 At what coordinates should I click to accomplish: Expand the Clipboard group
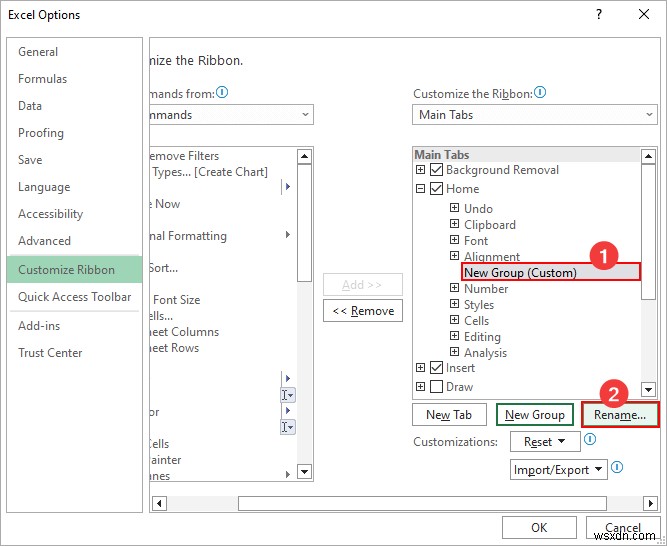click(x=454, y=224)
